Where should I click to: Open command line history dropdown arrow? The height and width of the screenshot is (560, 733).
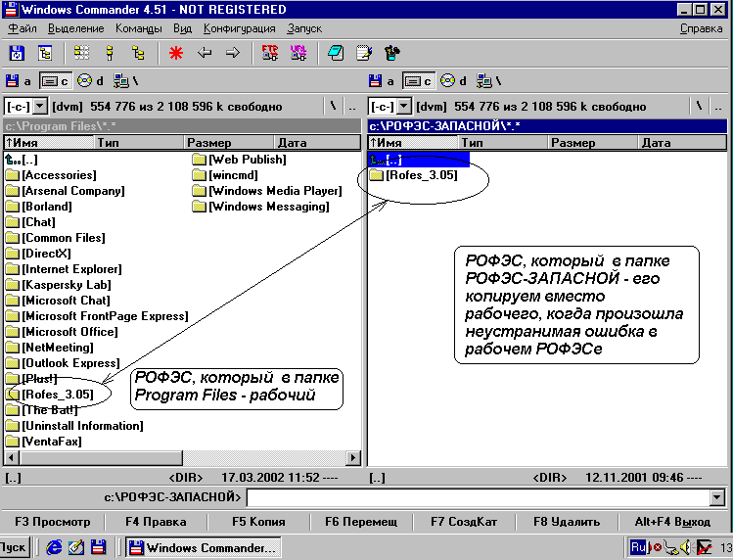pos(716,496)
